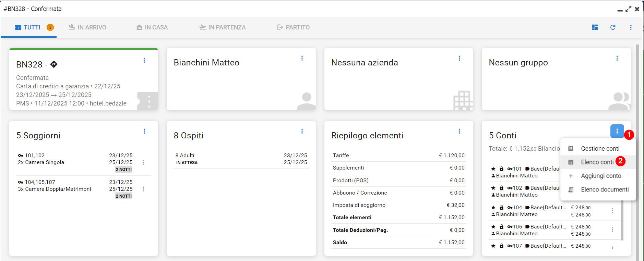The height and width of the screenshot is (261, 644).
Task: Open the toolbar overflow menu beside refresh
Action: tap(631, 27)
